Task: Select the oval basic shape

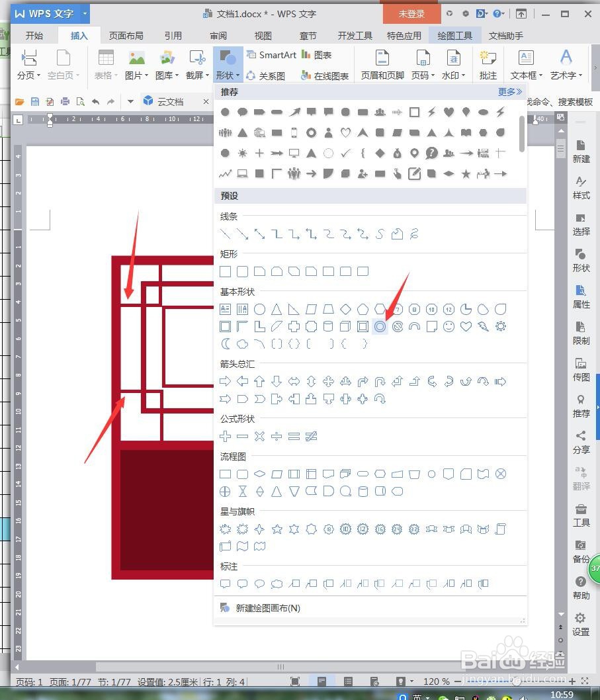Action: pyautogui.click(x=259, y=309)
